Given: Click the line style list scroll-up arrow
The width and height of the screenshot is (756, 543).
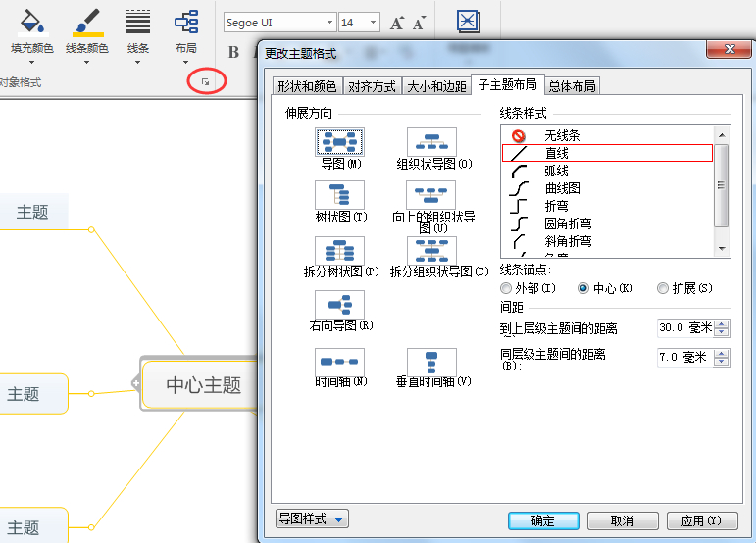Looking at the screenshot, I should pyautogui.click(x=722, y=135).
